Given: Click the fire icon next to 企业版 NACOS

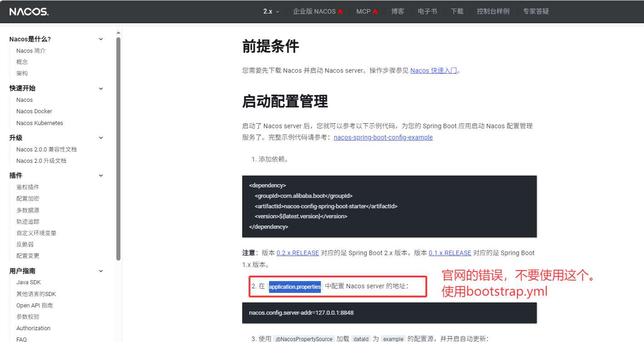Looking at the screenshot, I should pos(340,11).
